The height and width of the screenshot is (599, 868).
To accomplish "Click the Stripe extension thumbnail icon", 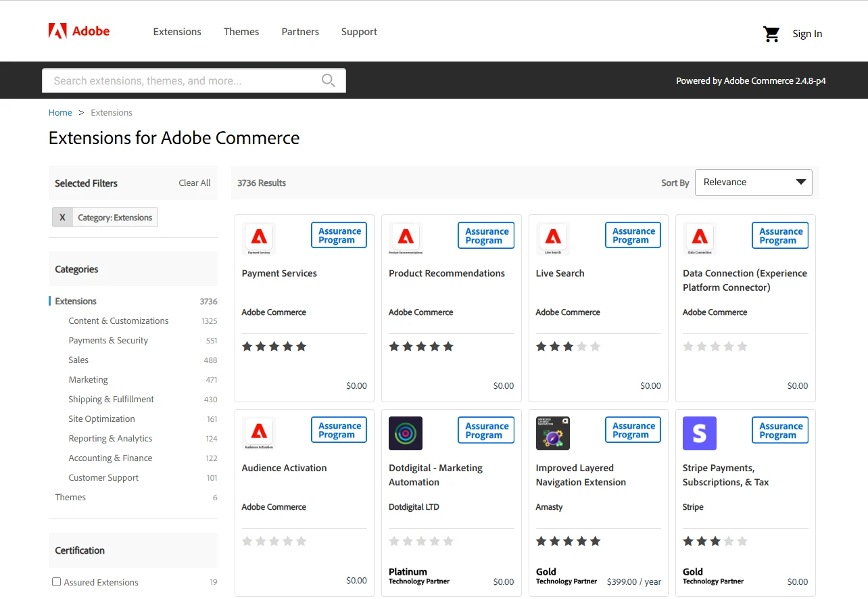I will 699,433.
